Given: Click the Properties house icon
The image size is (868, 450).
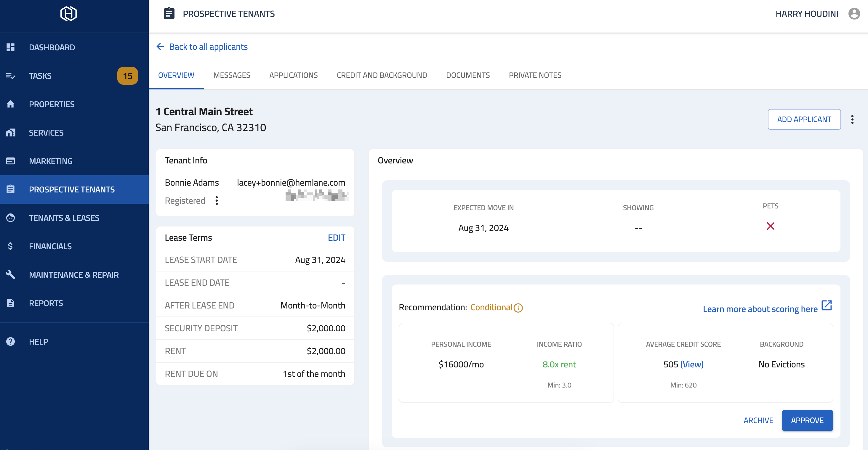Looking at the screenshot, I should pyautogui.click(x=10, y=104).
